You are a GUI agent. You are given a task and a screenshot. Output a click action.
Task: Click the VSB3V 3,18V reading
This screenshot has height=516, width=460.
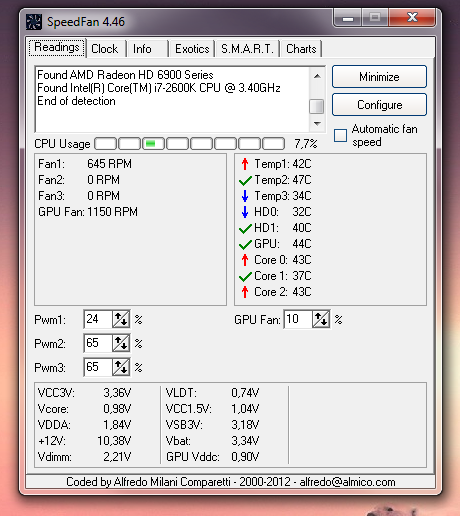pos(212,425)
